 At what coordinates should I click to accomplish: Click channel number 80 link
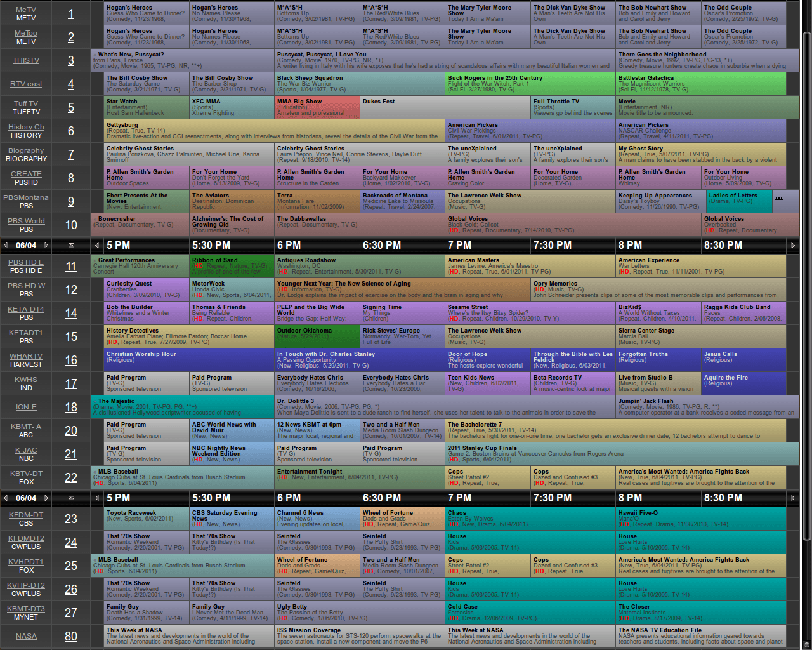(71, 636)
